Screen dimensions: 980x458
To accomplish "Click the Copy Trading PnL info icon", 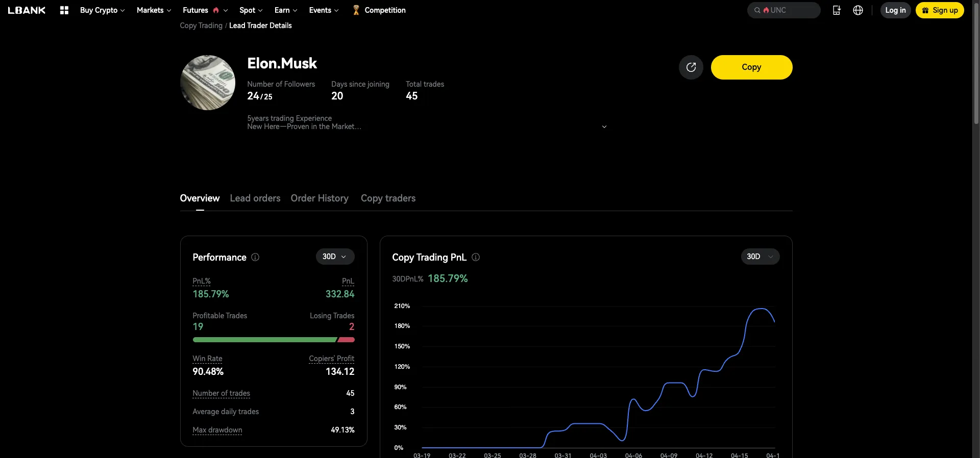I will [475, 257].
